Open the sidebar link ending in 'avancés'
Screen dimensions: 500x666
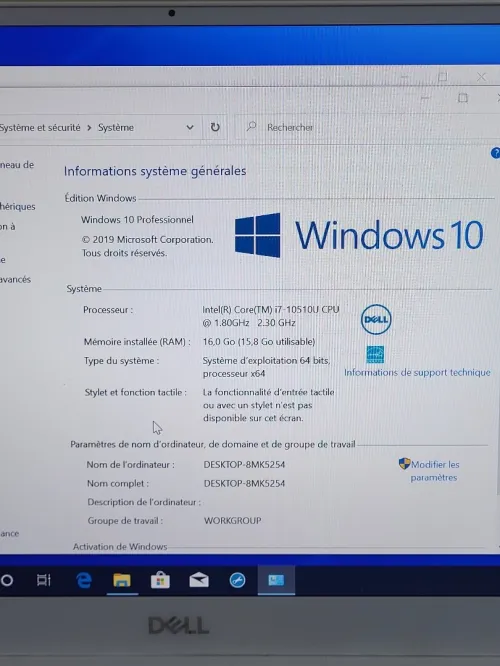(x=15, y=279)
